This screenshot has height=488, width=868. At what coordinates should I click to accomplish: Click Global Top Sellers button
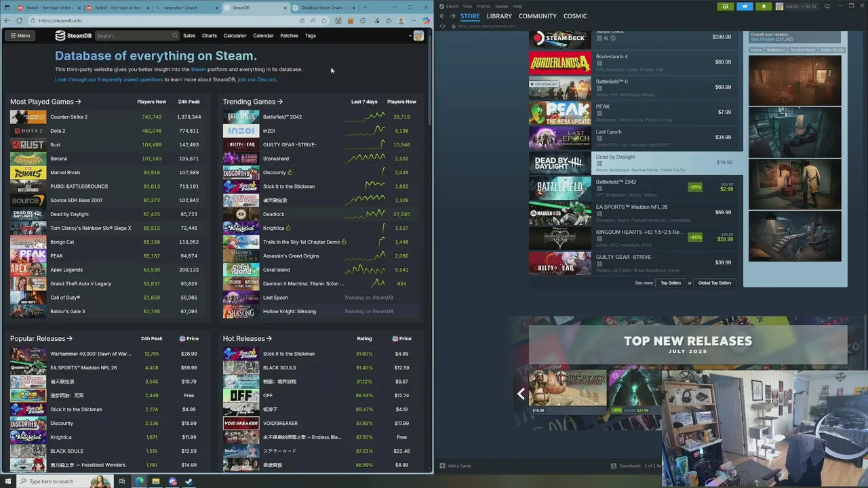715,283
